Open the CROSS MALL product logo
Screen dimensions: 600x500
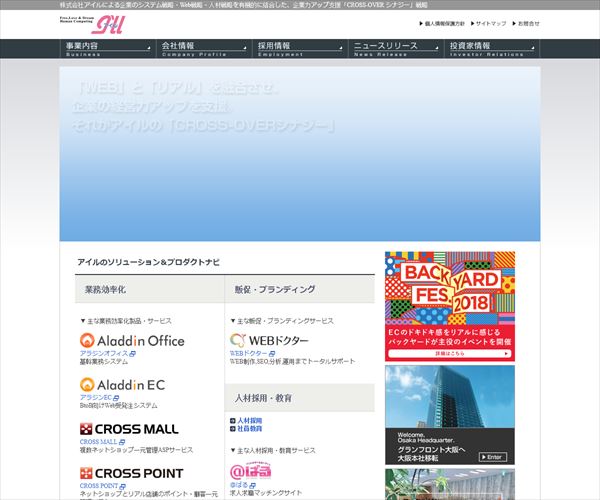pyautogui.click(x=129, y=428)
